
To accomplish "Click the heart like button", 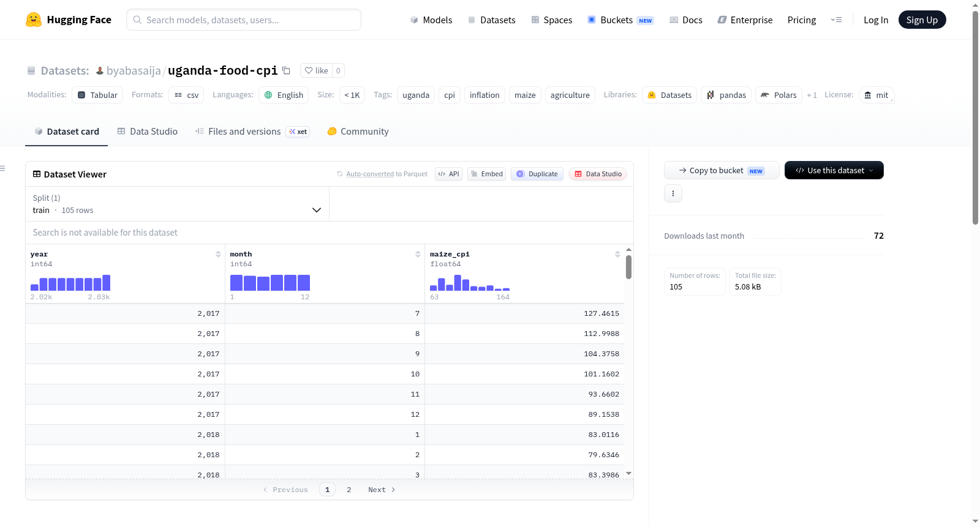I will click(x=316, y=70).
